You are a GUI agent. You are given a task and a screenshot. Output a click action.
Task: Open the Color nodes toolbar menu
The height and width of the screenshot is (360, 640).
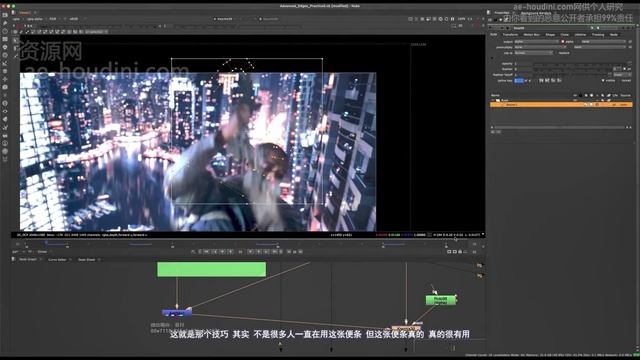click(x=5, y=47)
